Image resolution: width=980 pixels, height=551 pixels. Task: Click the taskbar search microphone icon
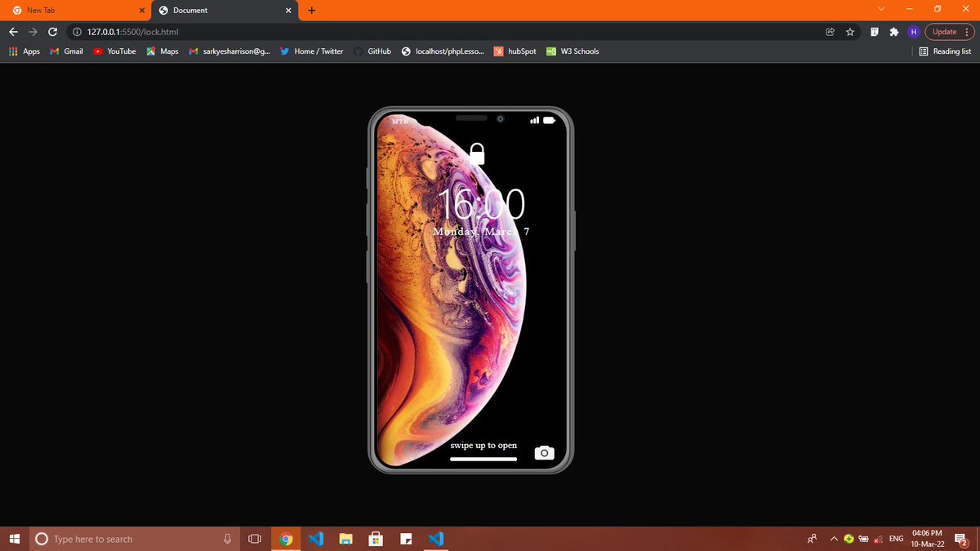click(228, 539)
